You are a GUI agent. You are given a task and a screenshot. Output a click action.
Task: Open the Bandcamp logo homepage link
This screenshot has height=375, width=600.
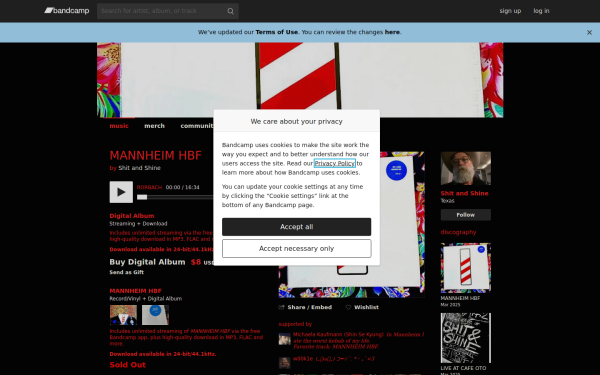67,11
